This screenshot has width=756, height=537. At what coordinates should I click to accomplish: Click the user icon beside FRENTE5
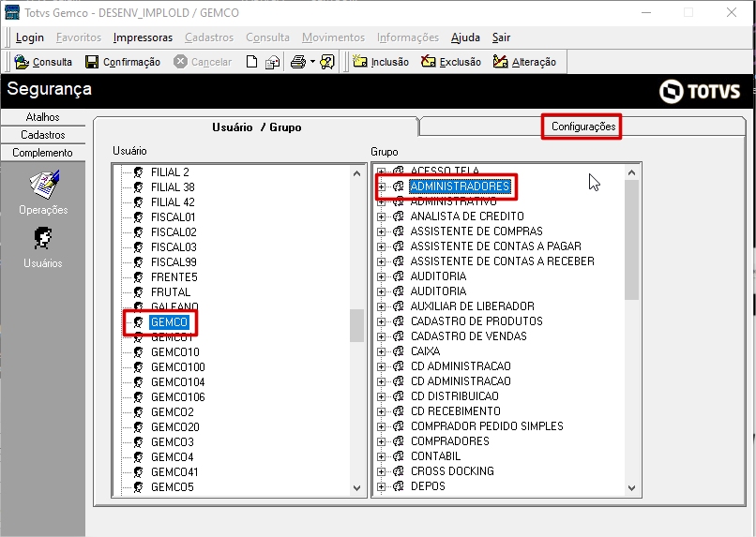tap(139, 276)
